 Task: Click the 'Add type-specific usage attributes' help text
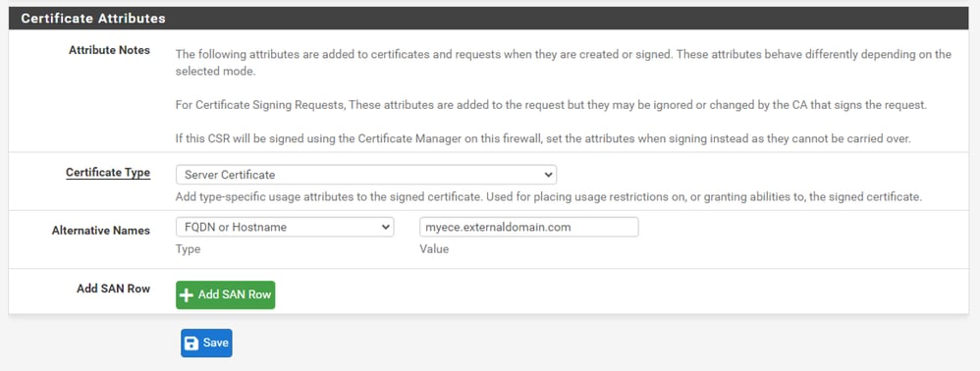549,197
